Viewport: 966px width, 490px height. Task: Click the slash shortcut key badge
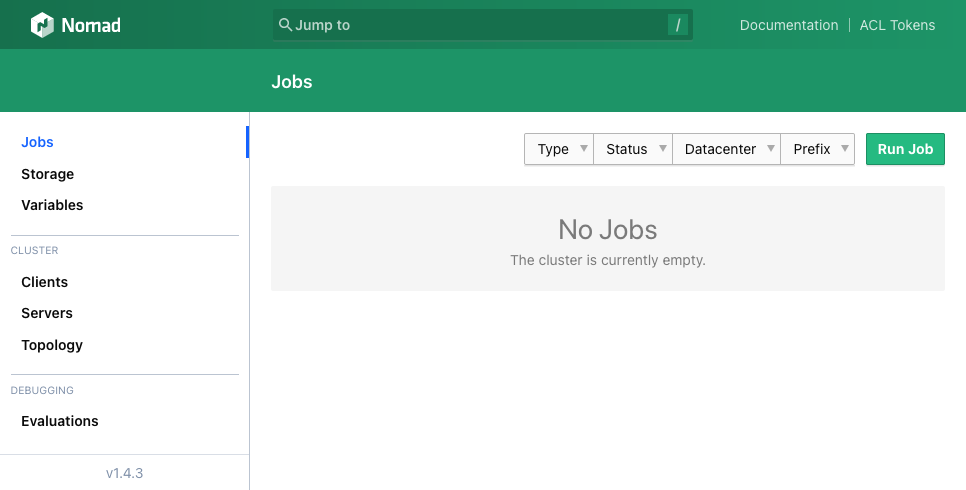[x=678, y=25]
